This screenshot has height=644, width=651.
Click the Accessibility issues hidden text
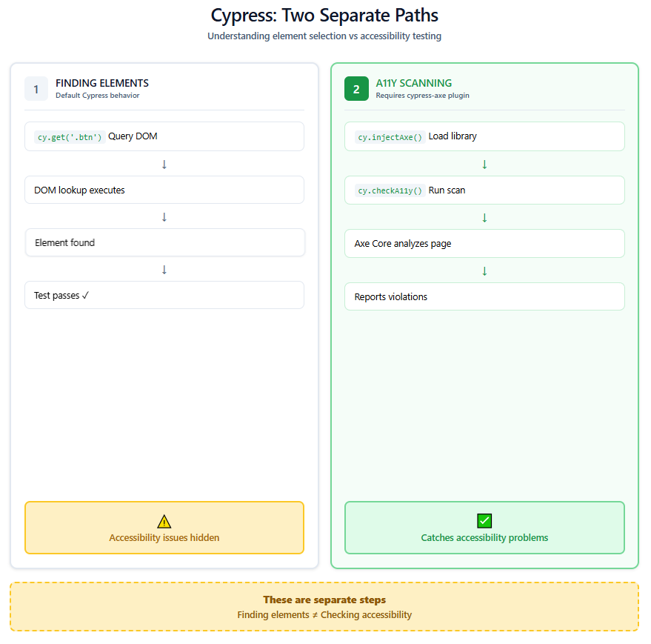coord(164,537)
